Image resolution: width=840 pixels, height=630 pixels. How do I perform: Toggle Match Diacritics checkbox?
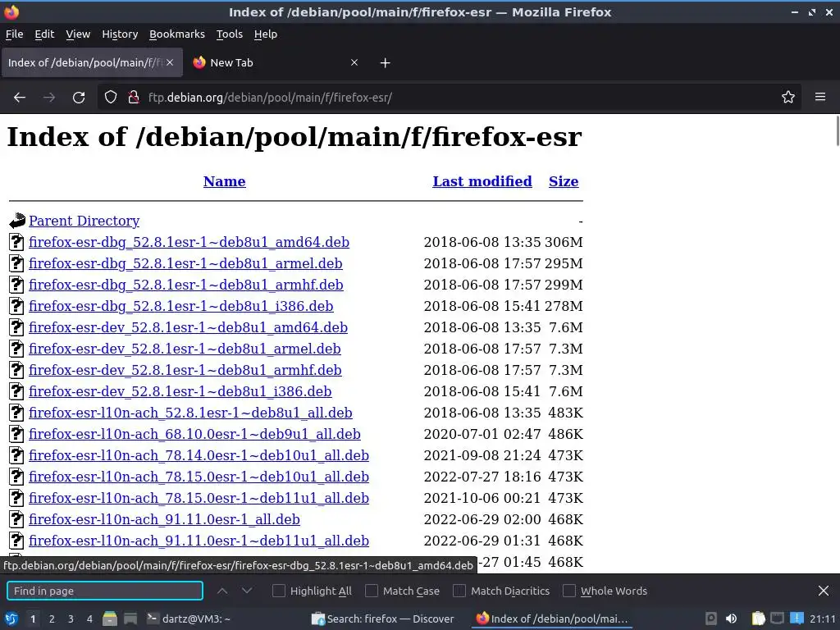(459, 591)
